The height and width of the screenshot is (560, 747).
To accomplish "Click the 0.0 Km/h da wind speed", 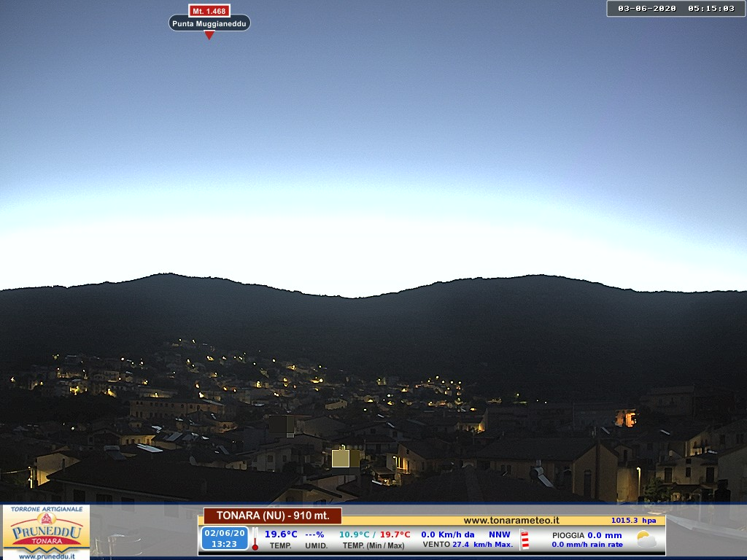I will pos(448,534).
